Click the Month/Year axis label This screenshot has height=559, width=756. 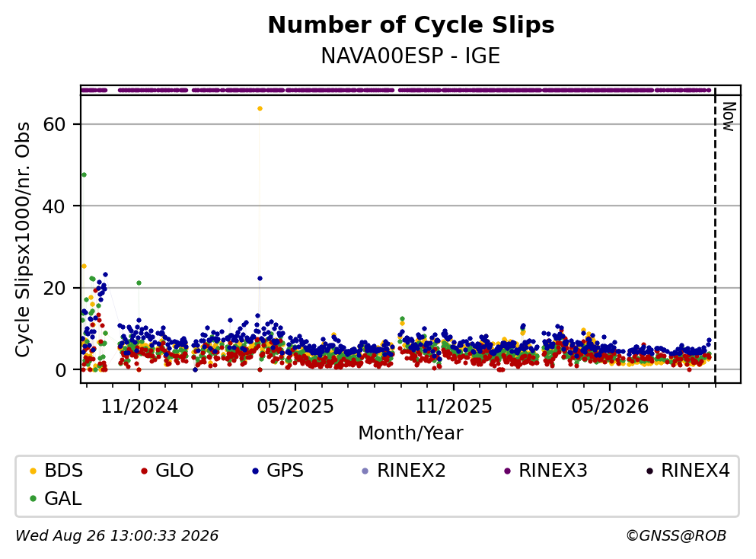tap(410, 433)
